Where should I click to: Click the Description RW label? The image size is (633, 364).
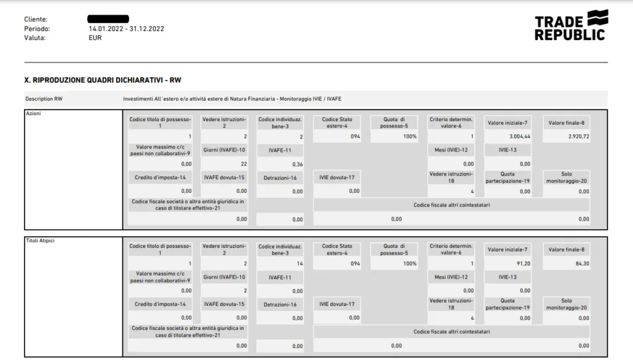click(44, 99)
